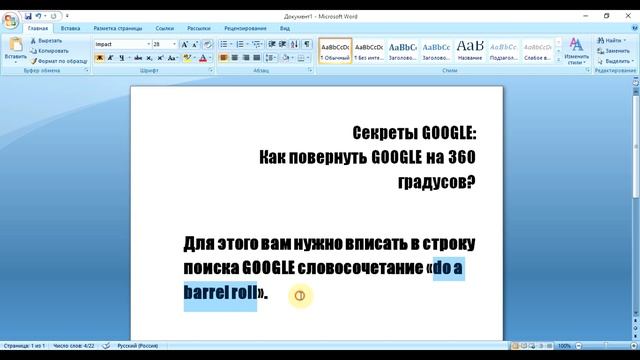Apply paragraph shading paint bucket
Screen dimensions: 640x360
tap(285, 58)
